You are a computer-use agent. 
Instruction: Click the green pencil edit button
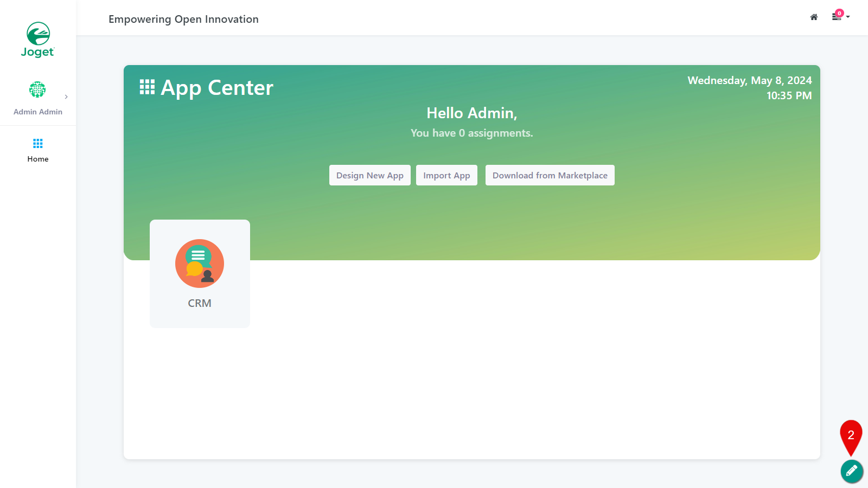coord(852,471)
